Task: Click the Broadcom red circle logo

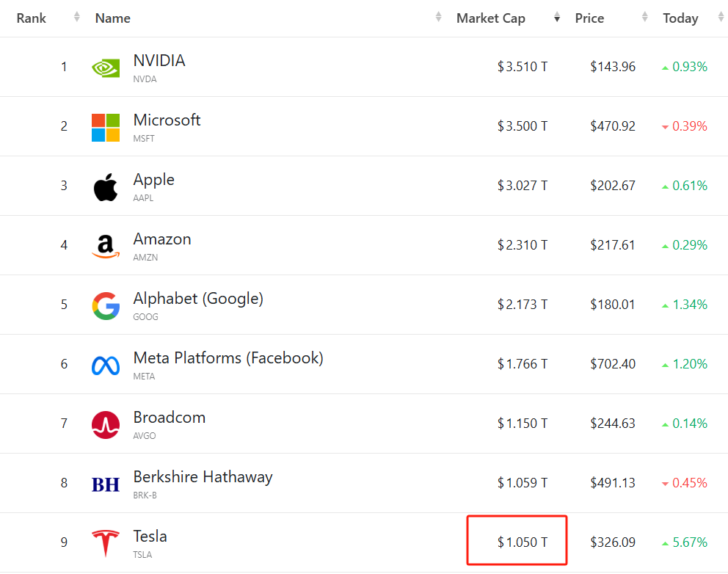Action: click(106, 424)
